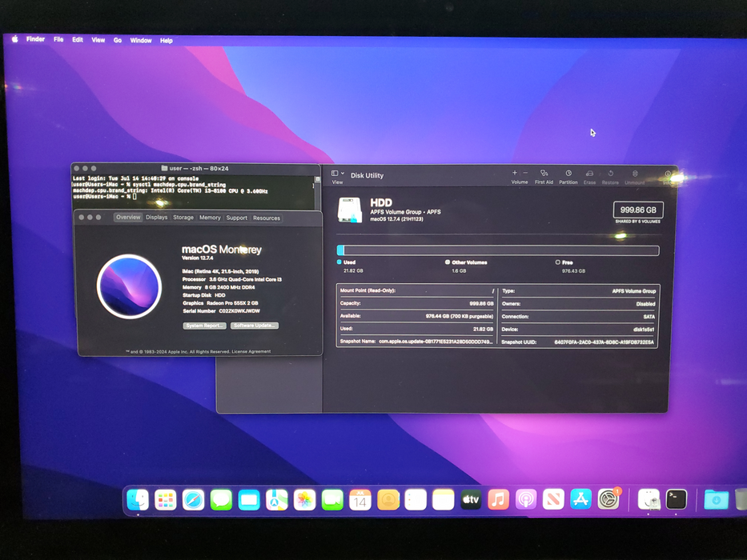
Task: Click the add Volume plus icon
Action: click(515, 173)
